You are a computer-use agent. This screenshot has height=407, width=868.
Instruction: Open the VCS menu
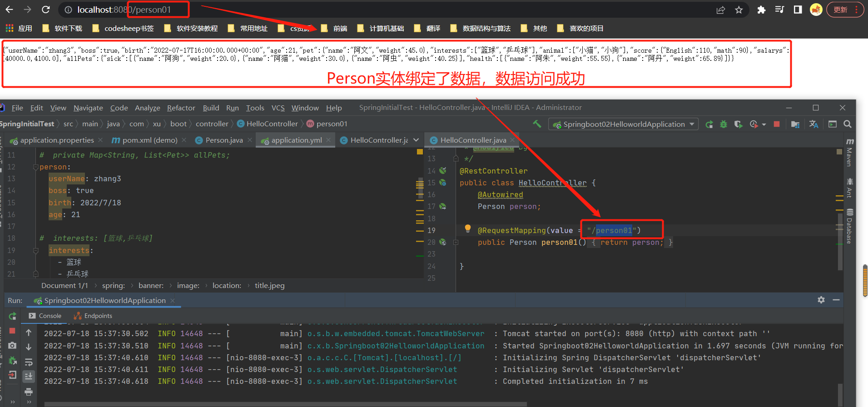pos(278,108)
